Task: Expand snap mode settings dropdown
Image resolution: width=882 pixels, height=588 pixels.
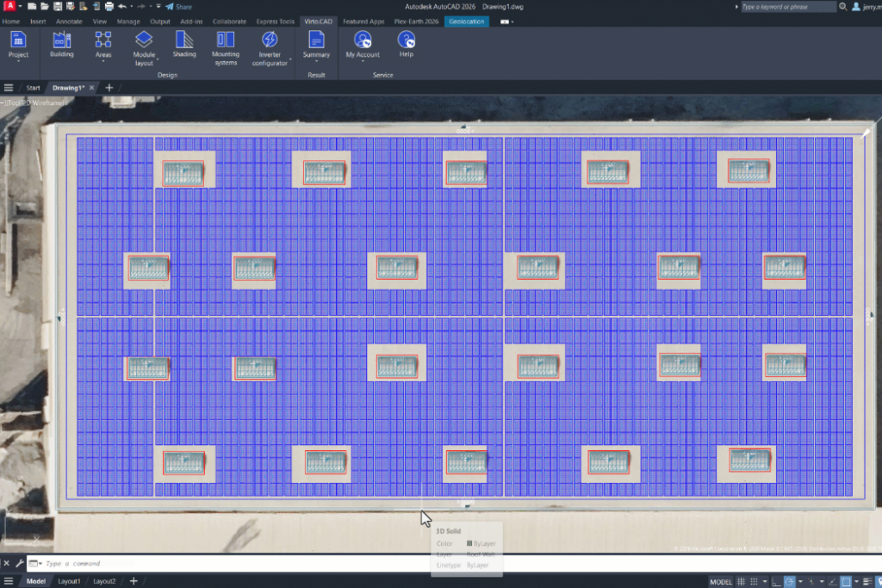Action: 765,581
